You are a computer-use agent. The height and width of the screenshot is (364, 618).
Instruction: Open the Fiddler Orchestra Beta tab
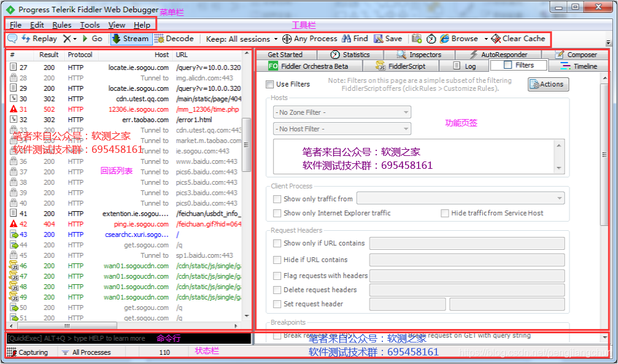309,66
